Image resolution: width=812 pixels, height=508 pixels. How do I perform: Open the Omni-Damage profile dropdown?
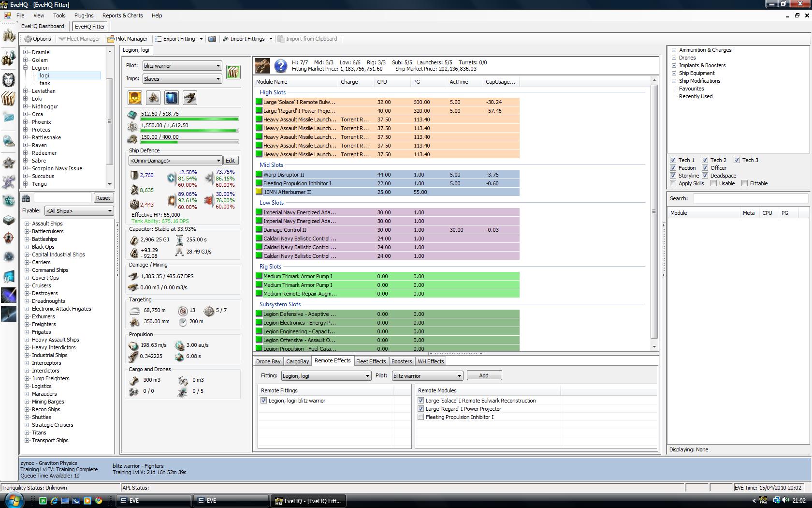coord(175,161)
